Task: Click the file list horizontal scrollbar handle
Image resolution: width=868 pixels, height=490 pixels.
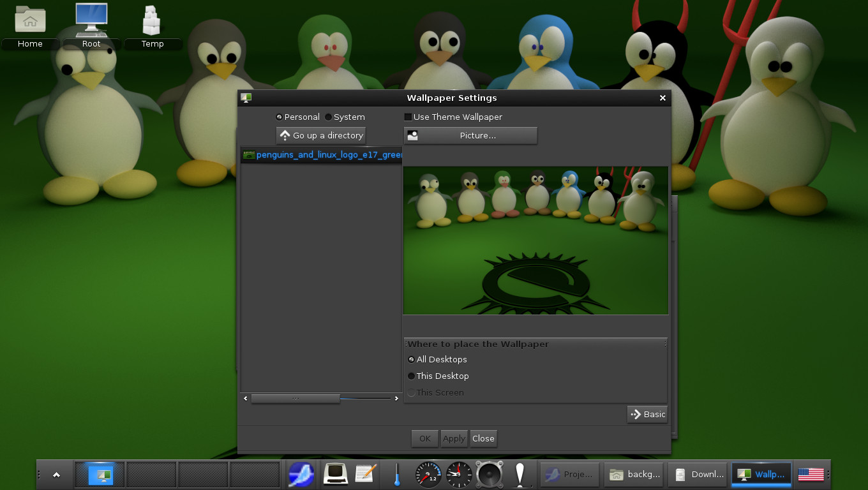Action: click(x=295, y=398)
